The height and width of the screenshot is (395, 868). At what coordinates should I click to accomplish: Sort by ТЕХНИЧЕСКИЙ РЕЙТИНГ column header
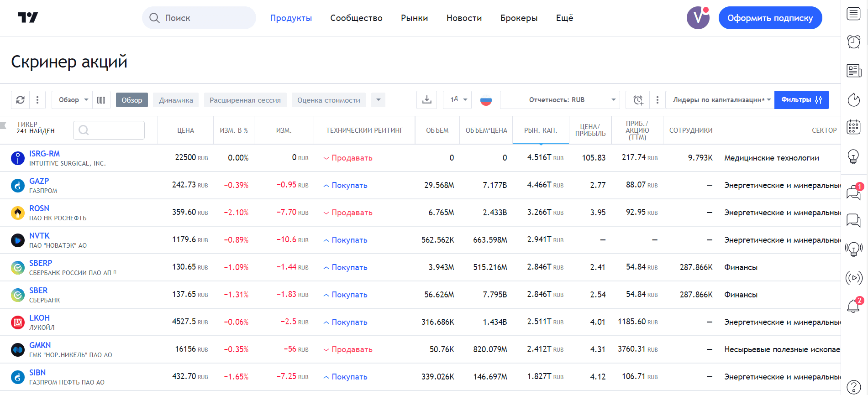pos(364,130)
